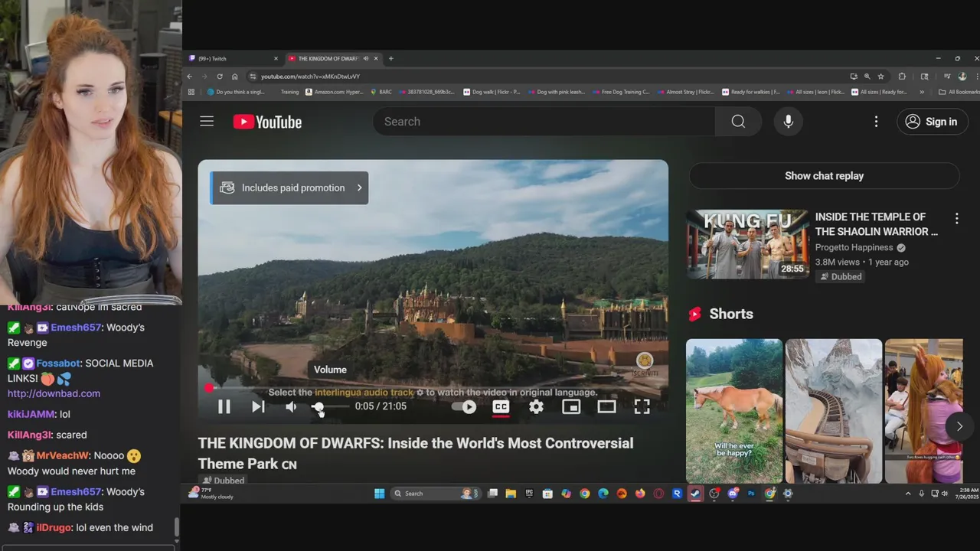Open the browser extensions puzzle icon
The height and width of the screenshot is (551, 980).
[x=902, y=77]
